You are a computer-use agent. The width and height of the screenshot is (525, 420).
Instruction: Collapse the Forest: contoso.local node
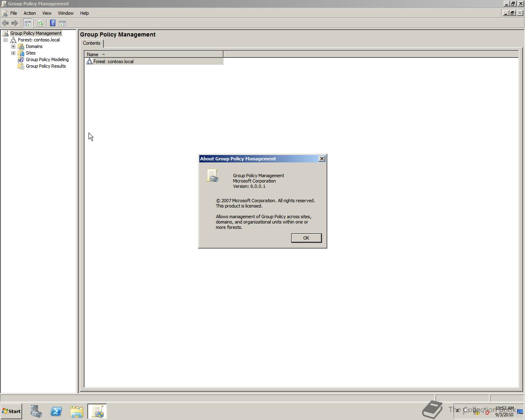tap(5, 40)
